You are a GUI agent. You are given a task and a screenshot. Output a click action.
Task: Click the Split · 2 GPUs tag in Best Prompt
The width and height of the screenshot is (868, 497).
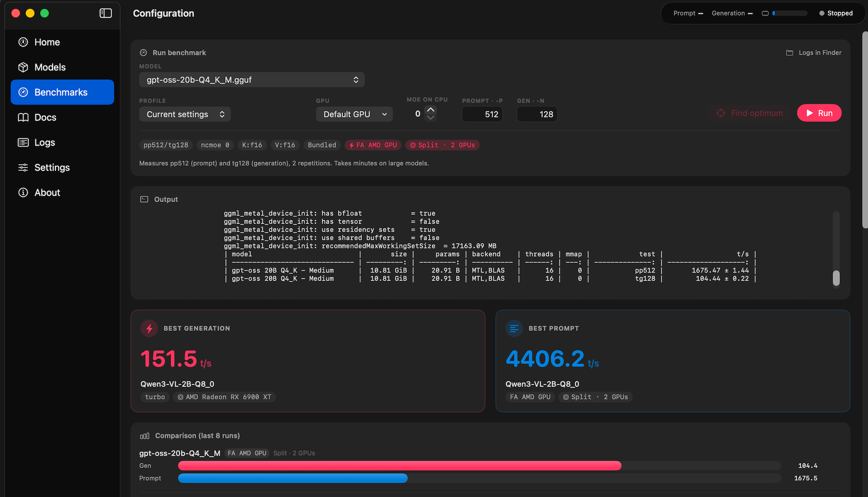click(x=595, y=397)
